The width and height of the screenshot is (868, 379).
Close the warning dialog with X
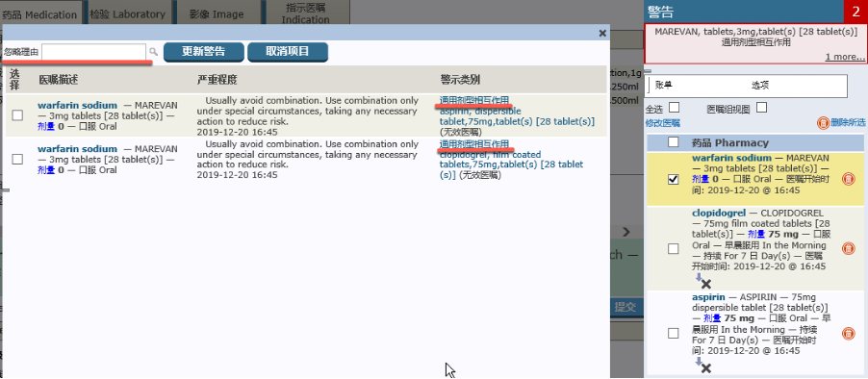coord(602,34)
